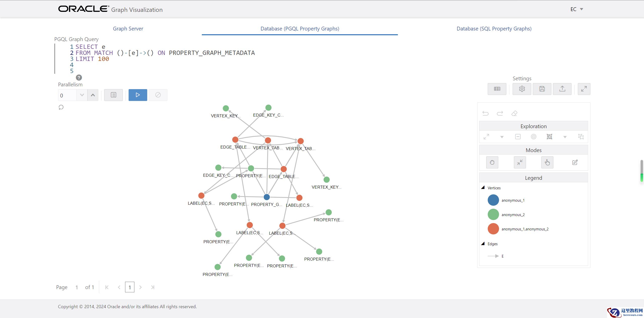Viewport: 644px width, 318px height.
Task: Click the list icon button beside Parallelism
Action: coord(113,95)
